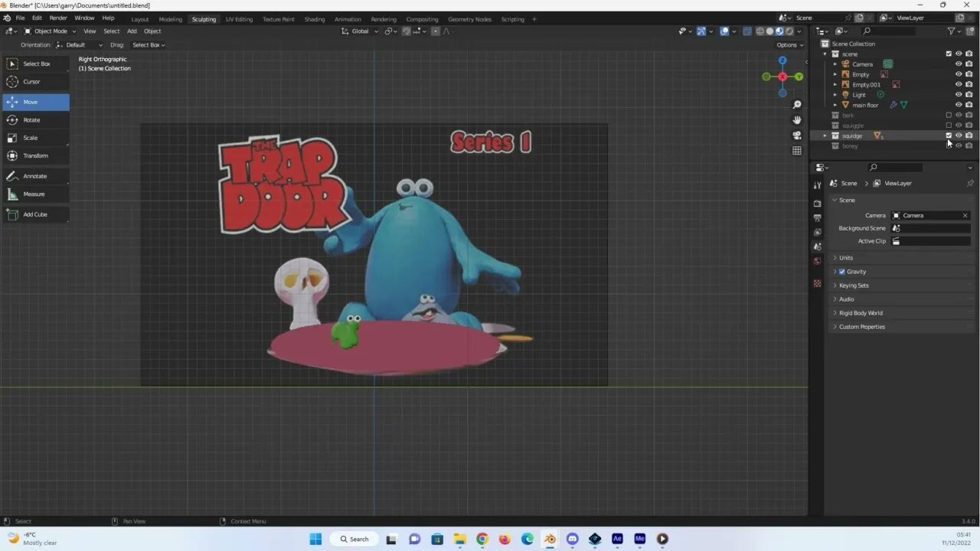980x551 pixels.
Task: Expand the Rigid Body World panel
Action: 903,313
